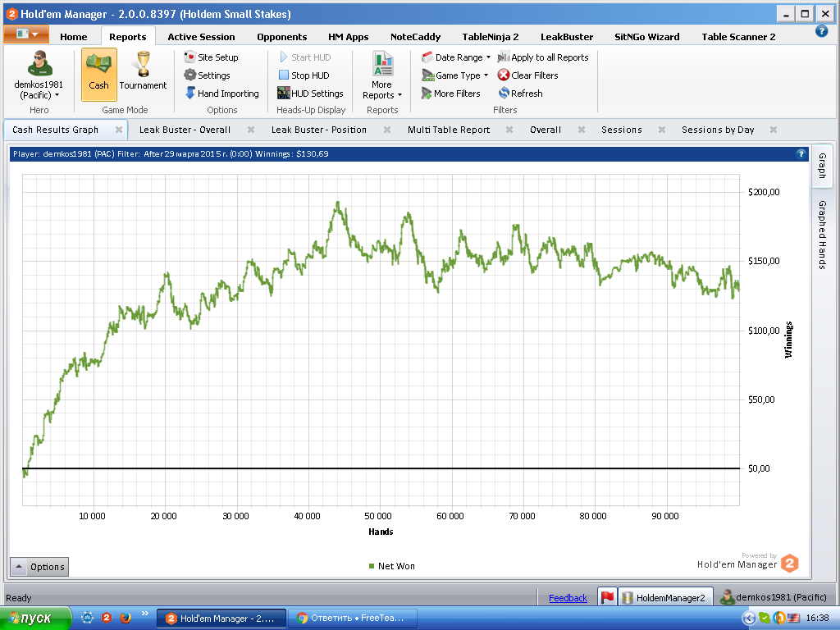
Task: Open the Active Session tab
Action: [x=201, y=37]
